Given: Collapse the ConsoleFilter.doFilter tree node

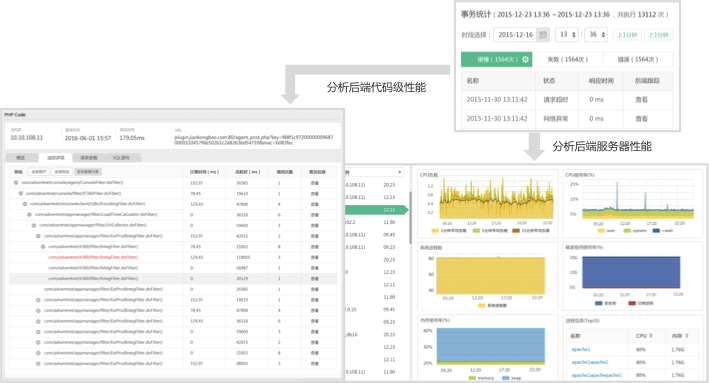Looking at the screenshot, I should pyautogui.click(x=16, y=183).
